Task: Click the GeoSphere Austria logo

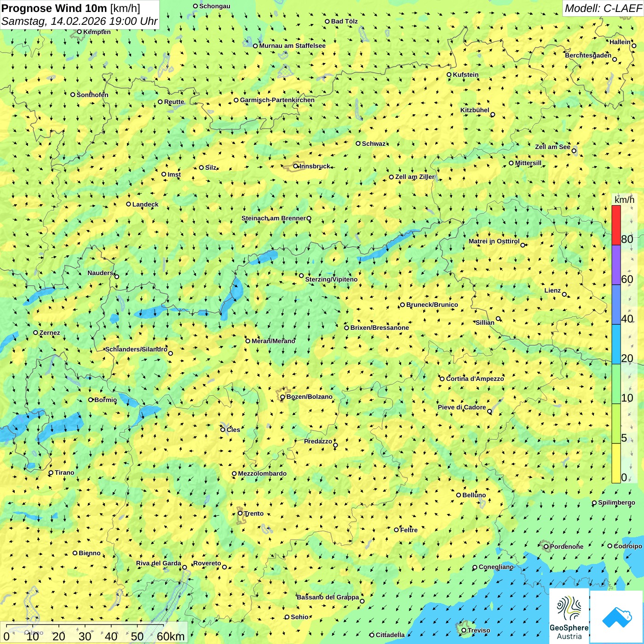Action: (x=569, y=616)
